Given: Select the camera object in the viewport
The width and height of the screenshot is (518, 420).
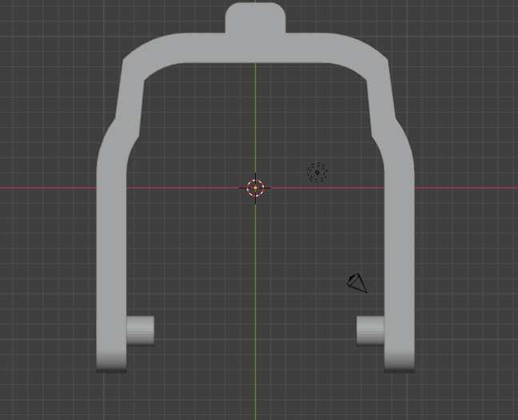Looking at the screenshot, I should pos(357,283).
